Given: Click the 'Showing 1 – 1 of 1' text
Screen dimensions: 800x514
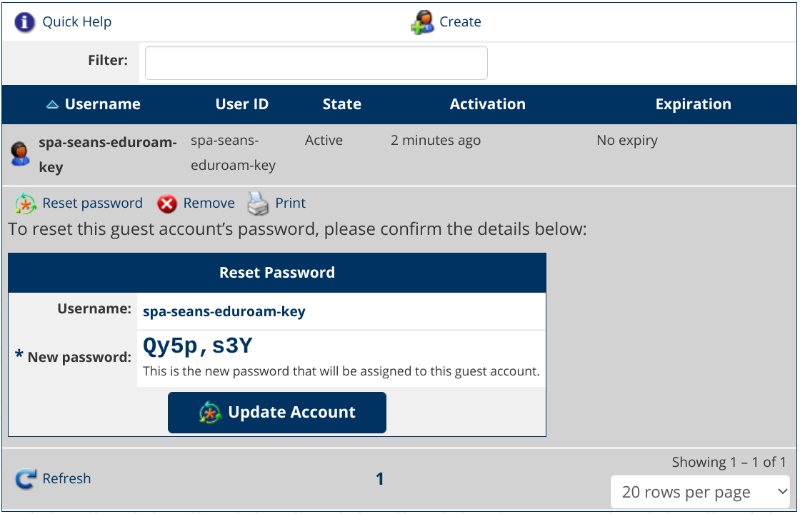Looking at the screenshot, I should point(729,462).
